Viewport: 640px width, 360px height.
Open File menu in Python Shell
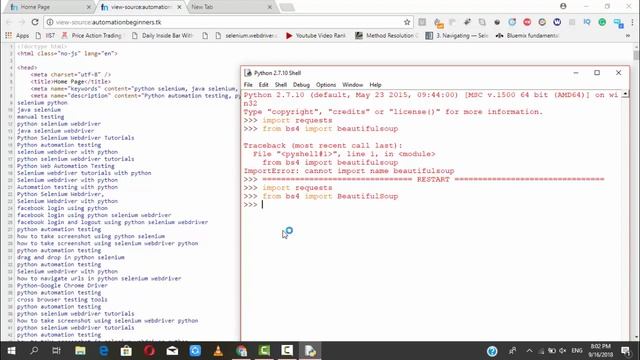[x=248, y=85]
